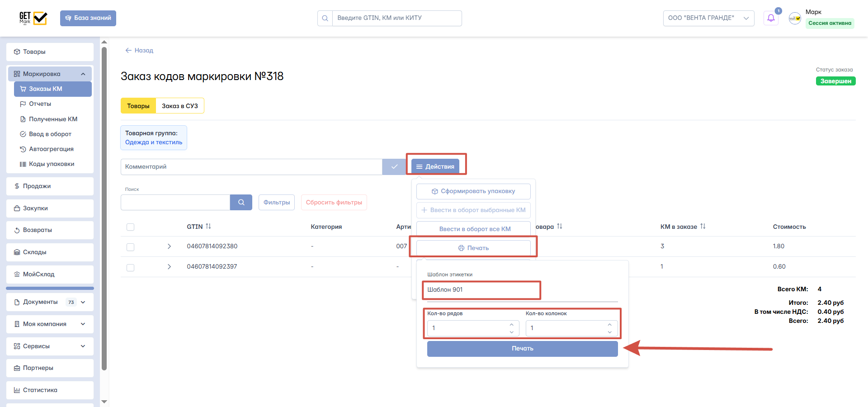This screenshot has width=868, height=407.
Task: Open Полученные КМ in the sidebar
Action: [x=53, y=119]
